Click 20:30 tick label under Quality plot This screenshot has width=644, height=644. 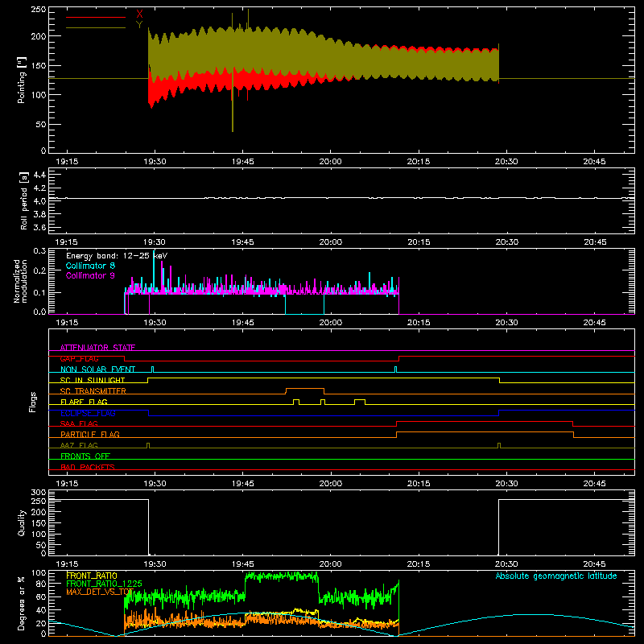(x=506, y=564)
